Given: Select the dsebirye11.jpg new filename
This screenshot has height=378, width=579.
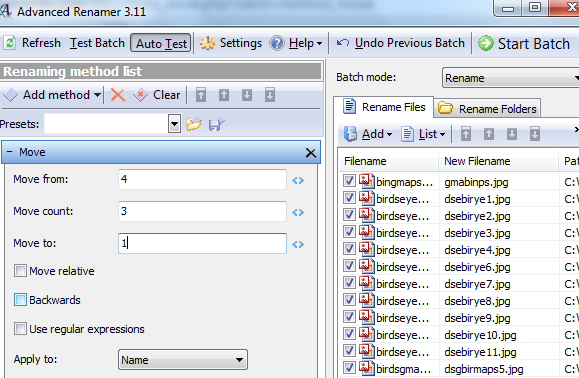Looking at the screenshot, I should pos(480,352).
